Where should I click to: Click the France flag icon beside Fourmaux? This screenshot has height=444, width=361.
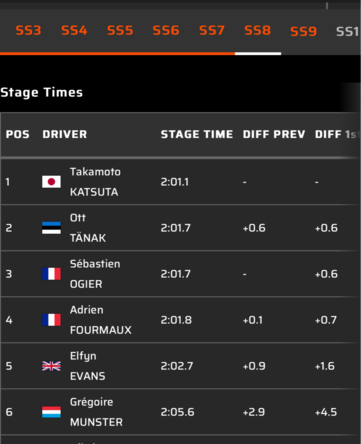[51, 320]
